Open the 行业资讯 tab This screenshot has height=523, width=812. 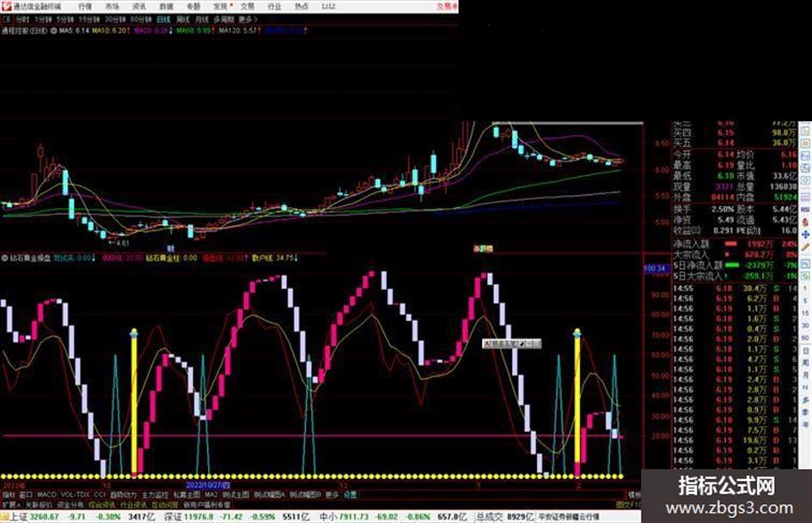click(133, 504)
